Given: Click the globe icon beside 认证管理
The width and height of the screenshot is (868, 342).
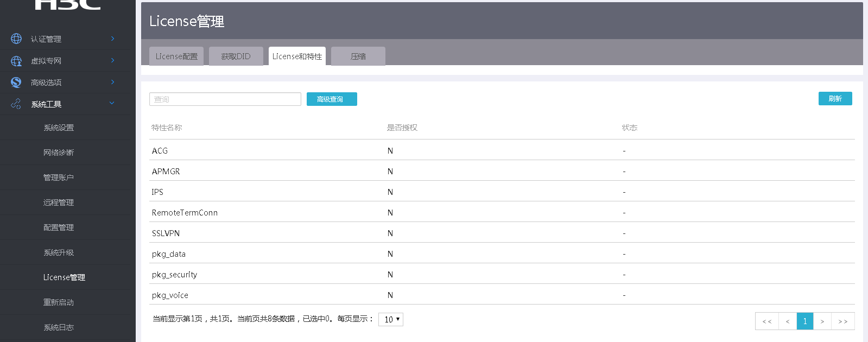Looking at the screenshot, I should tap(16, 39).
